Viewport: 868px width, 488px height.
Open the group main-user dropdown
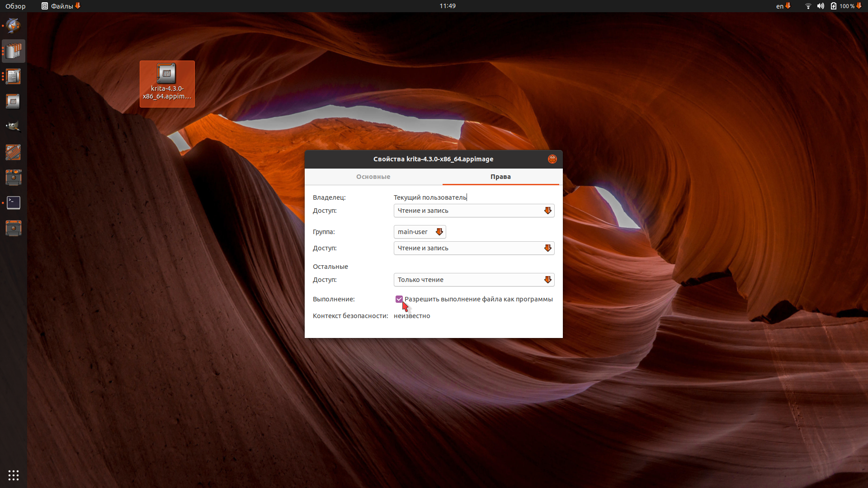420,232
